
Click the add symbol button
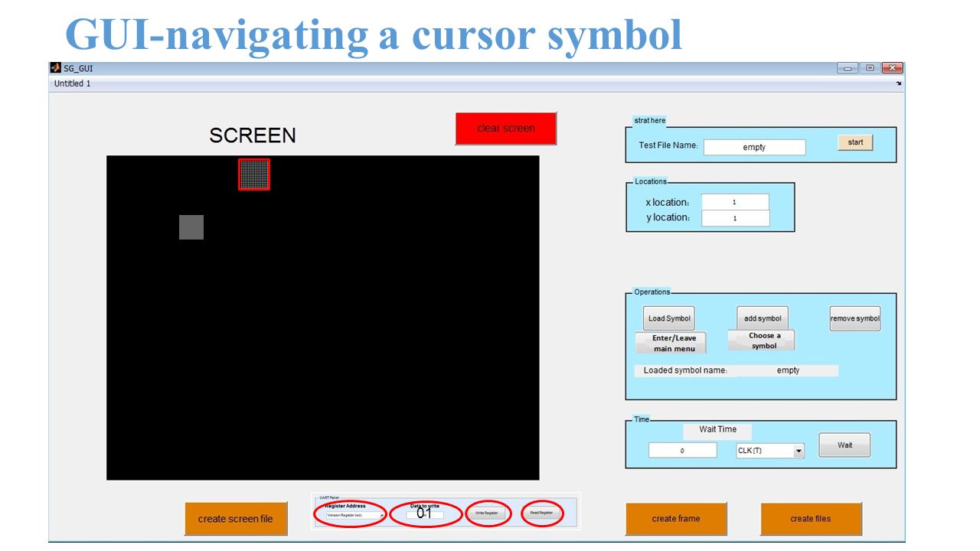[763, 318]
